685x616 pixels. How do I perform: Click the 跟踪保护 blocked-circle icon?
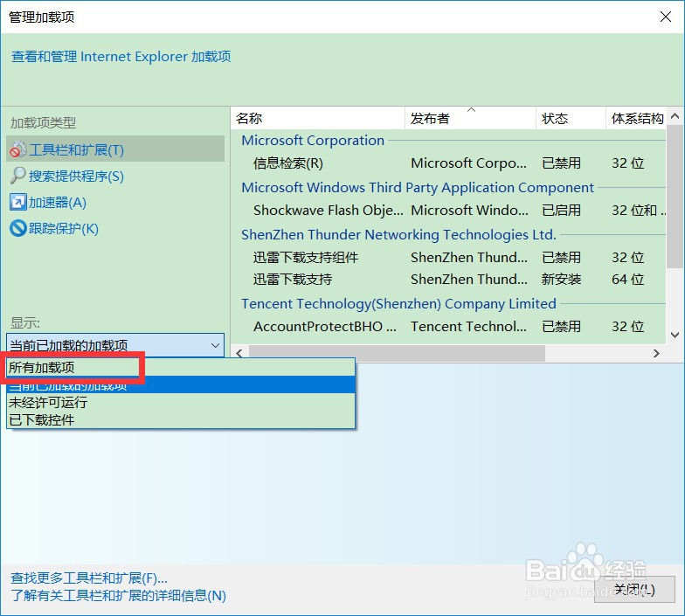(x=17, y=229)
